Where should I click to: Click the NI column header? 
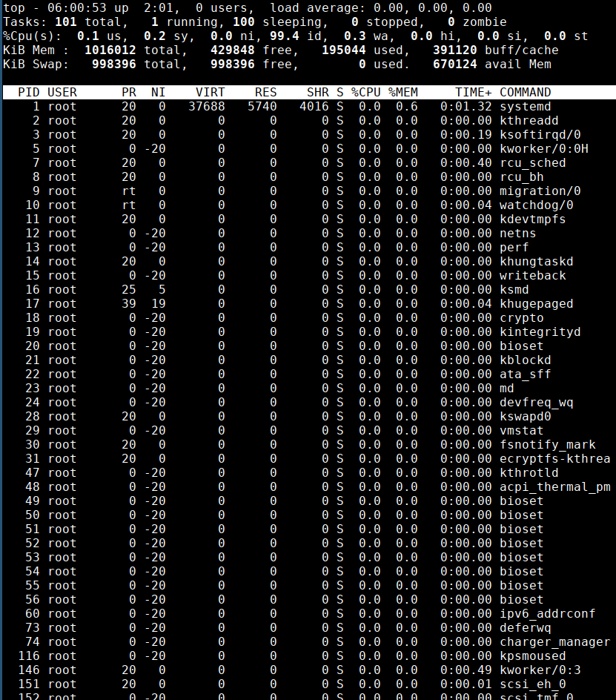[158, 93]
